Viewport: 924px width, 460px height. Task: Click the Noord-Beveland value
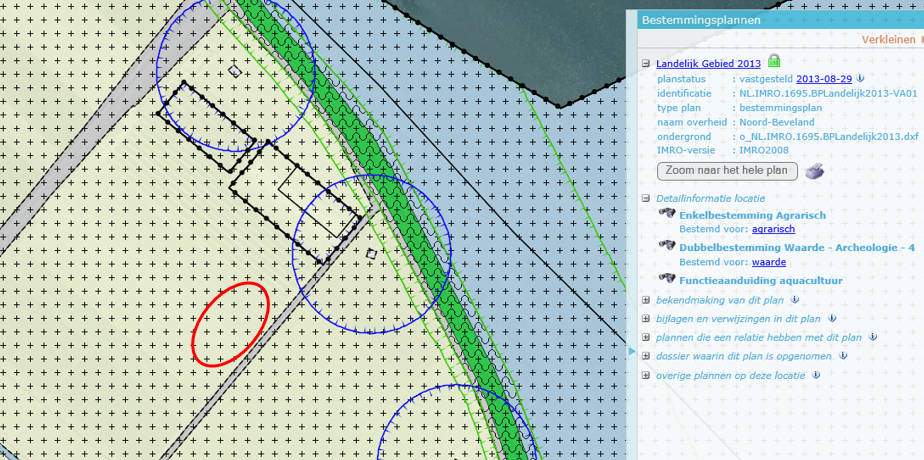click(x=777, y=123)
